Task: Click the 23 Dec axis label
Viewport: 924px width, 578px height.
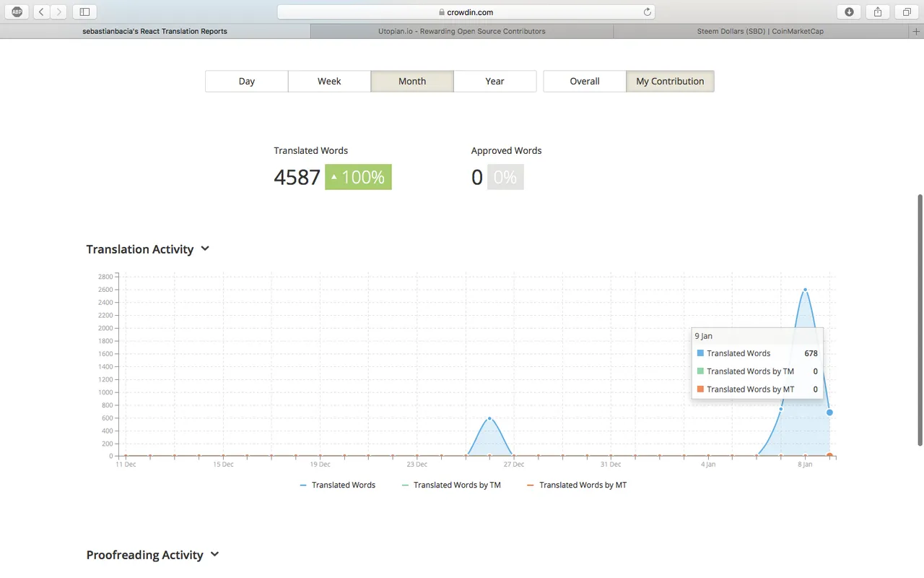Action: pyautogui.click(x=417, y=465)
